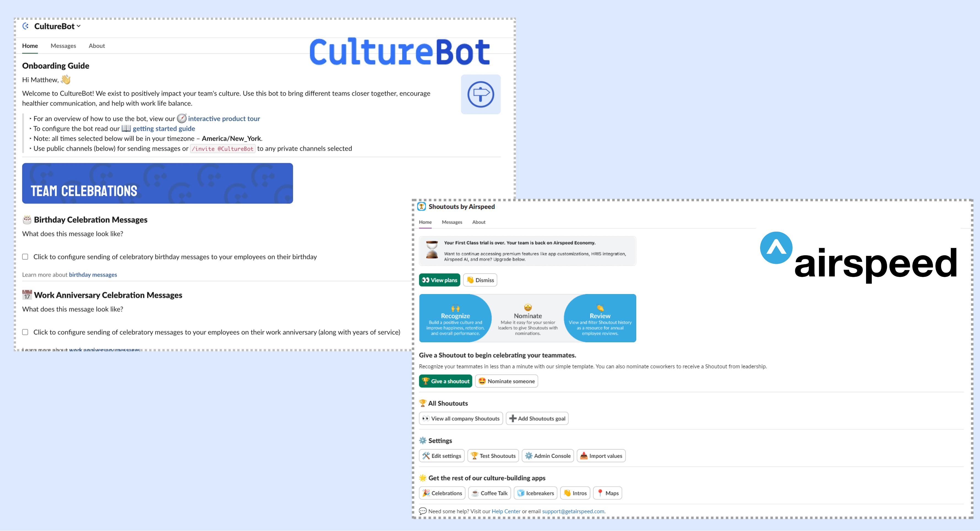Click Give a shoutout button

pos(445,381)
